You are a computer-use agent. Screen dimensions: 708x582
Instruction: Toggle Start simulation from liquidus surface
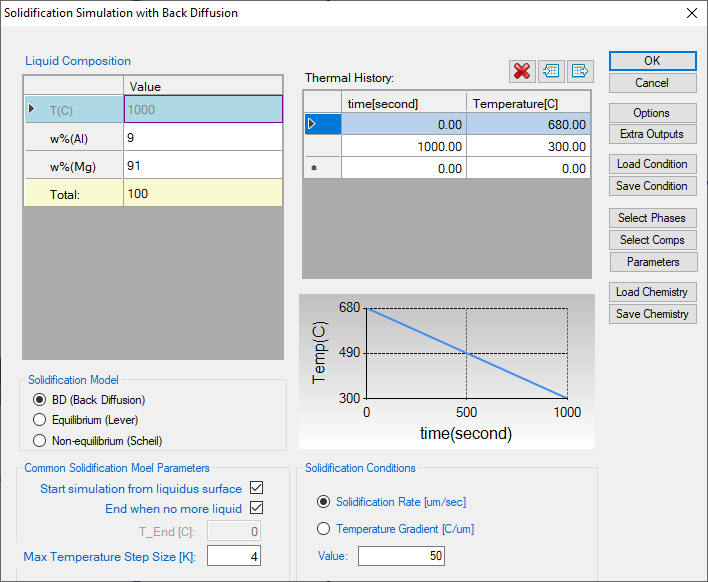click(256, 489)
